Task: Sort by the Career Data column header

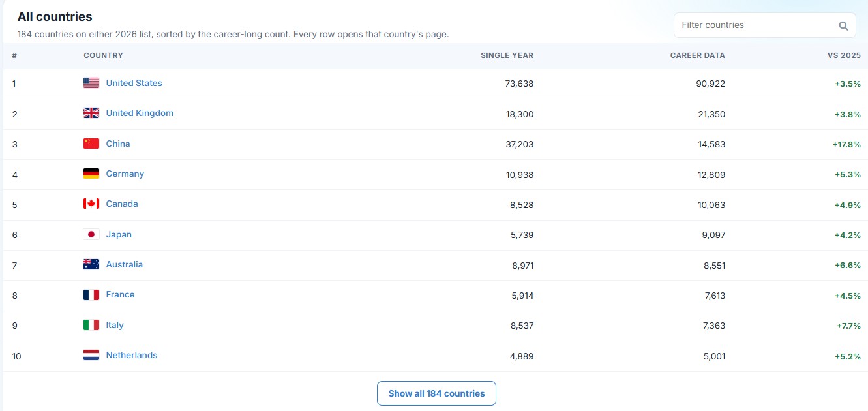Action: click(x=697, y=55)
